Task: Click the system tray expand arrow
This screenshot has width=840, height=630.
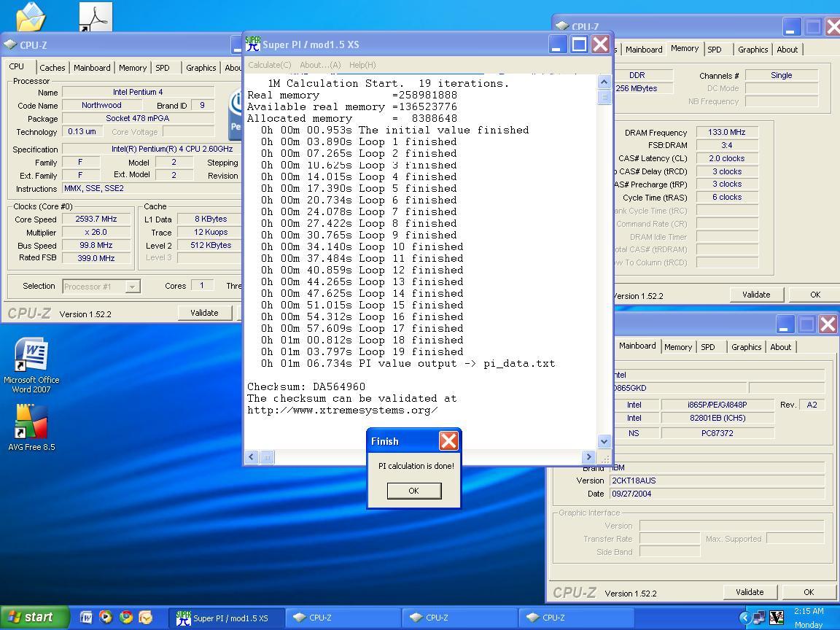Action: pos(744,618)
